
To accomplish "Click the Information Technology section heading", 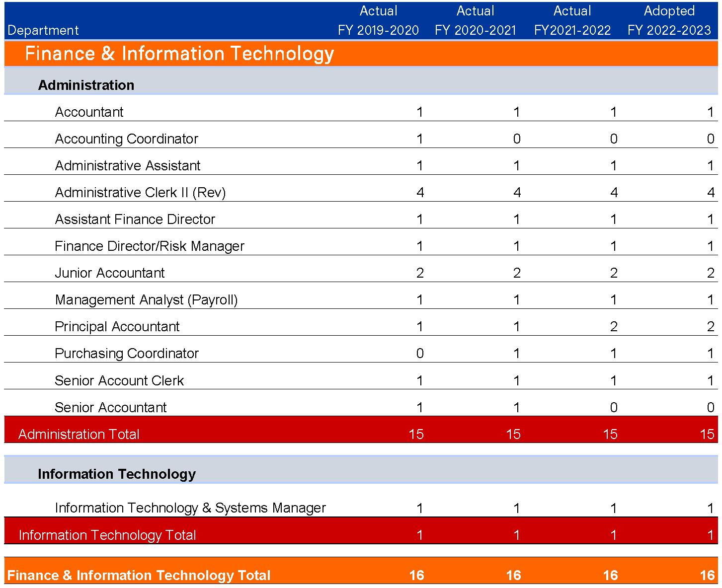I will pos(117,474).
